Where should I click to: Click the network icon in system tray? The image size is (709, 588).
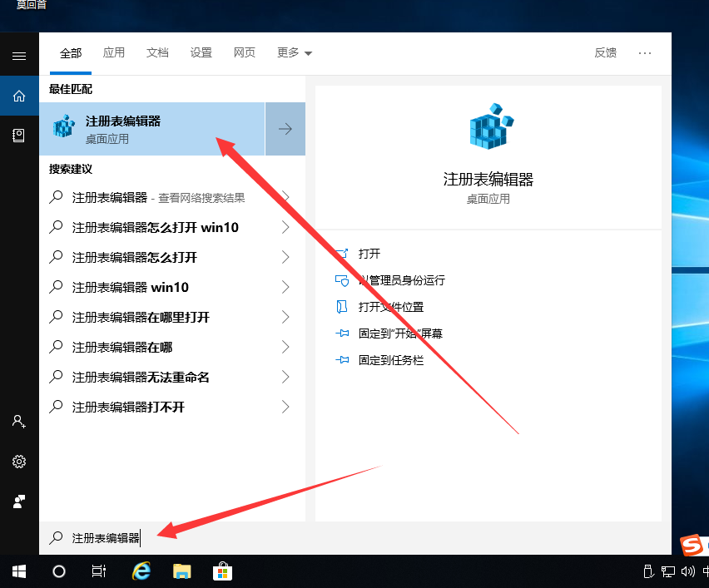coord(667,572)
